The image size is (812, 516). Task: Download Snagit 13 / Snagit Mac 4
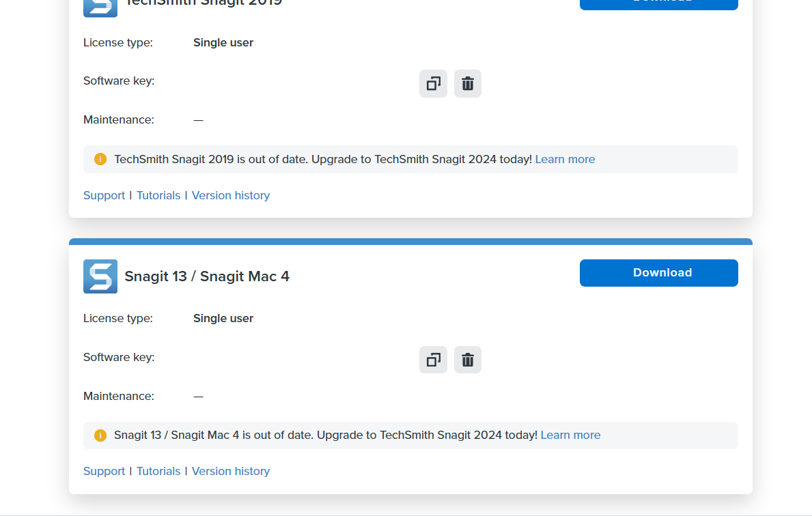pyautogui.click(x=659, y=273)
